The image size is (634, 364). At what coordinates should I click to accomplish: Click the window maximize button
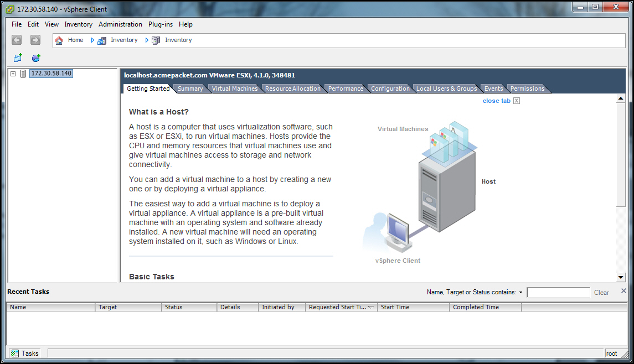tap(595, 7)
